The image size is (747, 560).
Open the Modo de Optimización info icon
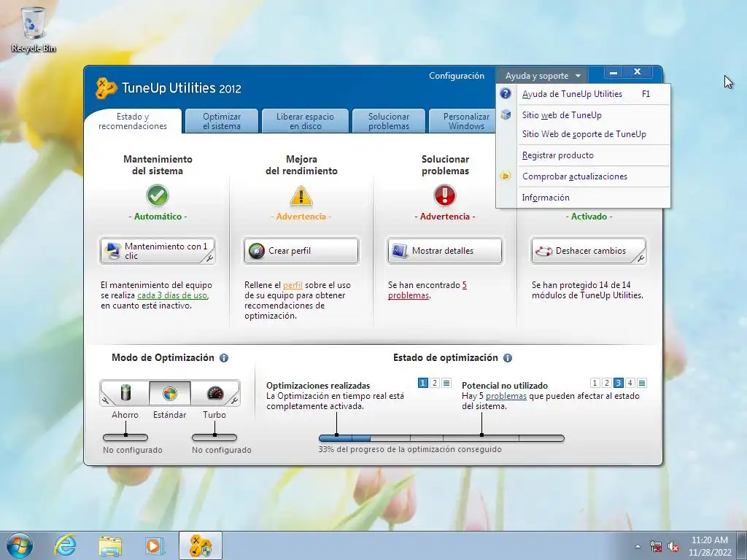point(224,358)
